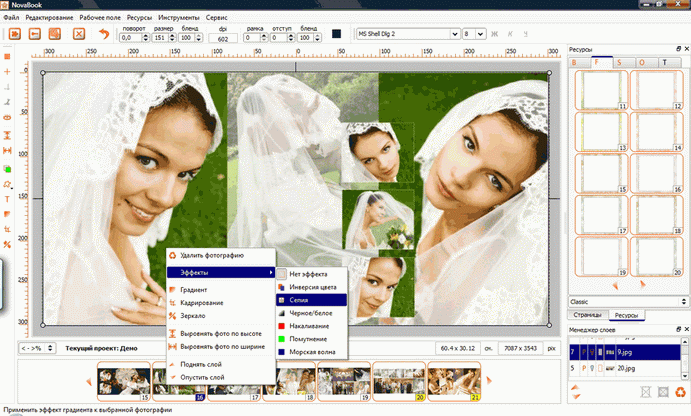Select the Text tool (T) in left sidebar

click(x=7, y=199)
